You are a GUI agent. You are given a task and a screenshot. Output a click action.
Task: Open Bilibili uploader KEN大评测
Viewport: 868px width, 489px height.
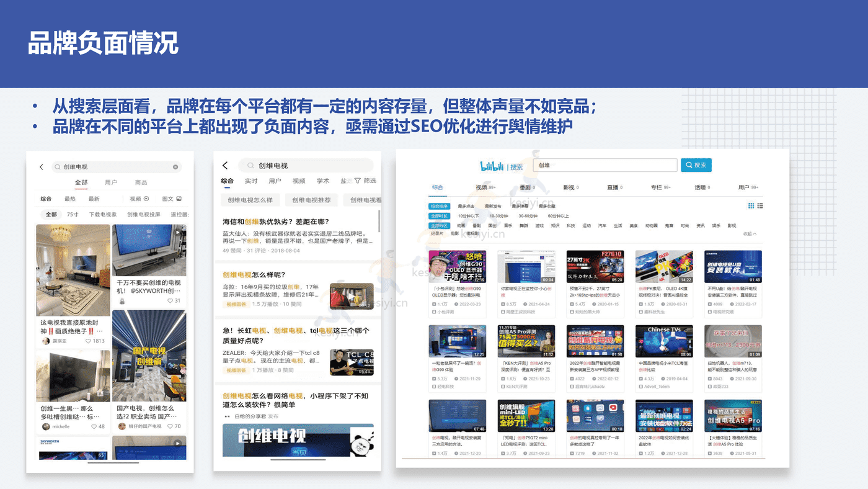pos(516,387)
